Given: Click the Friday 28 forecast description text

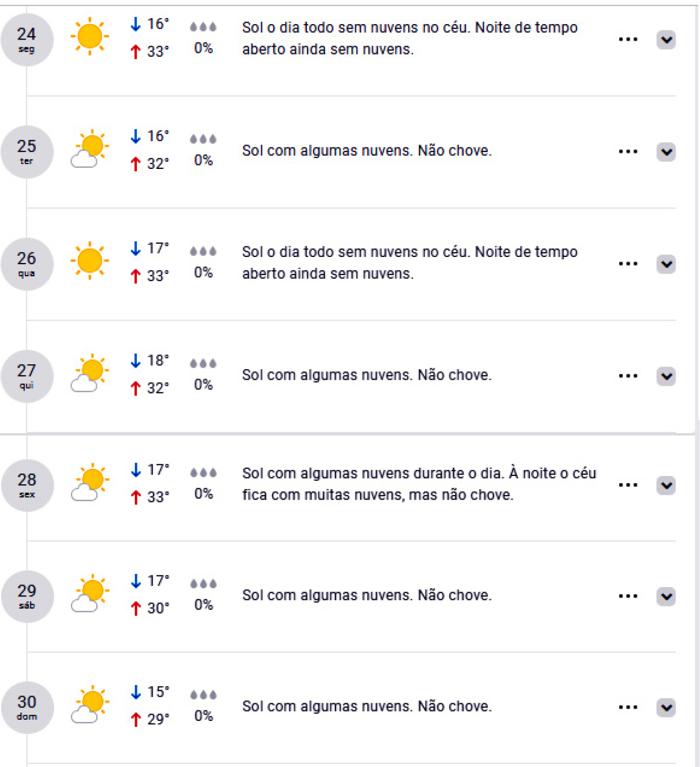Looking at the screenshot, I should 418,484.
